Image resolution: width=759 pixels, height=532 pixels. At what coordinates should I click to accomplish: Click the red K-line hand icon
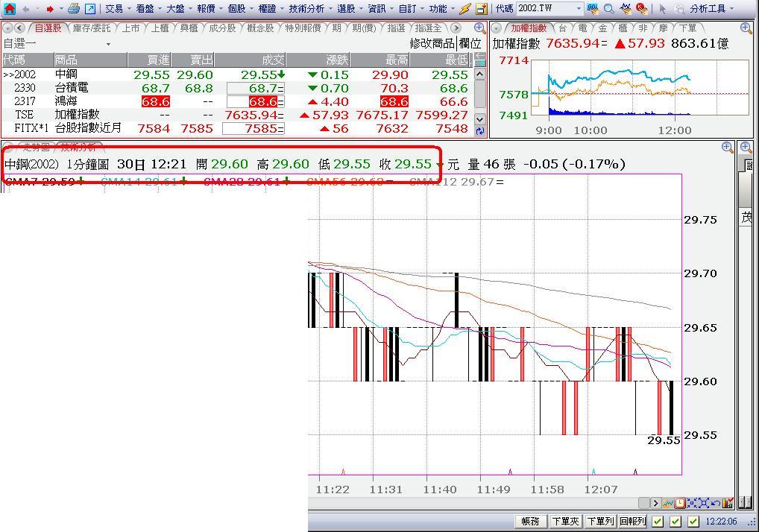point(642,8)
